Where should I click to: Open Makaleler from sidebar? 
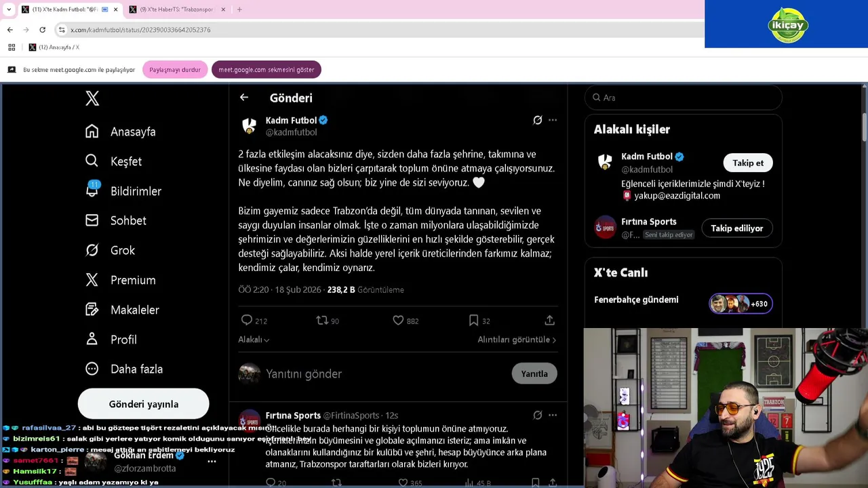click(x=122, y=310)
